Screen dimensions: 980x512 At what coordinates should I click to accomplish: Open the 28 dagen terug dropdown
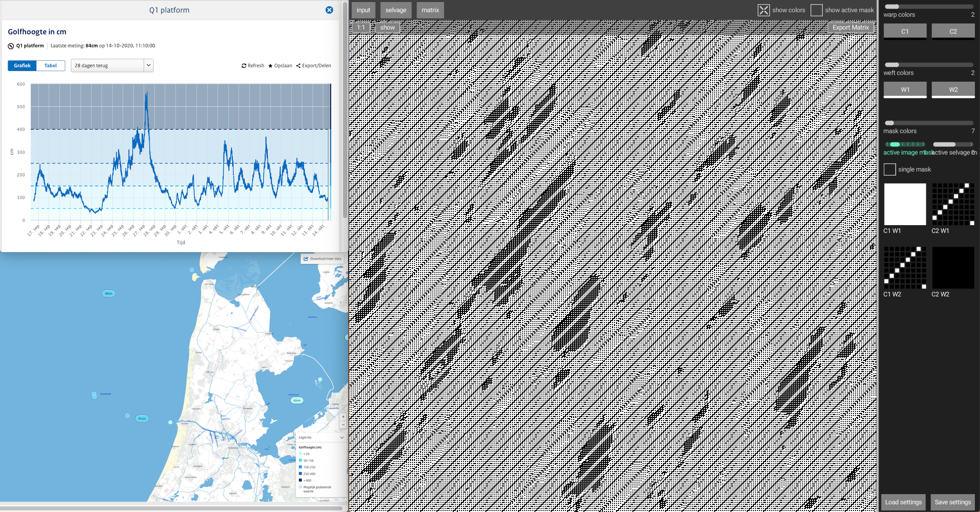pyautogui.click(x=112, y=65)
